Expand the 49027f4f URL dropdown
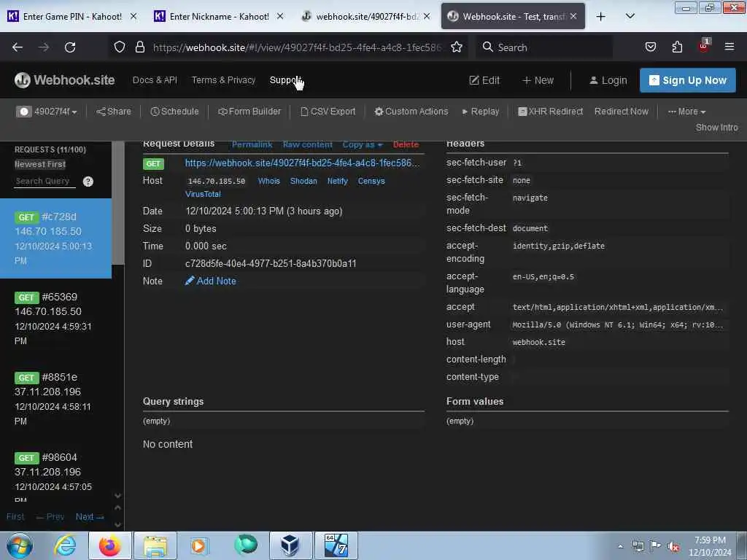The image size is (747, 560). (47, 112)
